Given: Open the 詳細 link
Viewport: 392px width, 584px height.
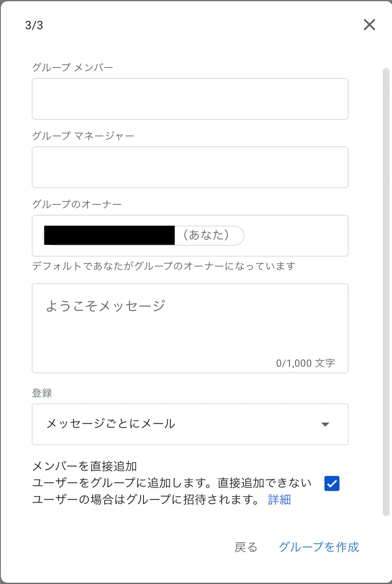Looking at the screenshot, I should (x=279, y=500).
